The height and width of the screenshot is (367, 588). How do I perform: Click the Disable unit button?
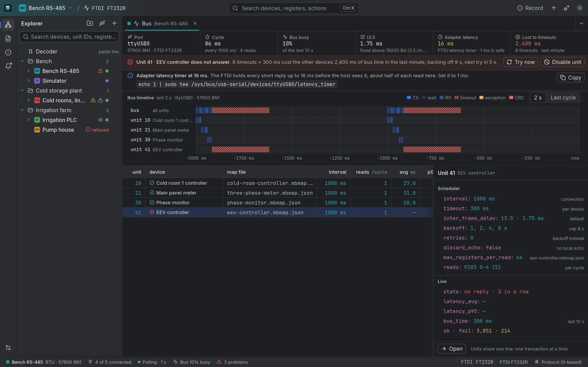(x=562, y=62)
